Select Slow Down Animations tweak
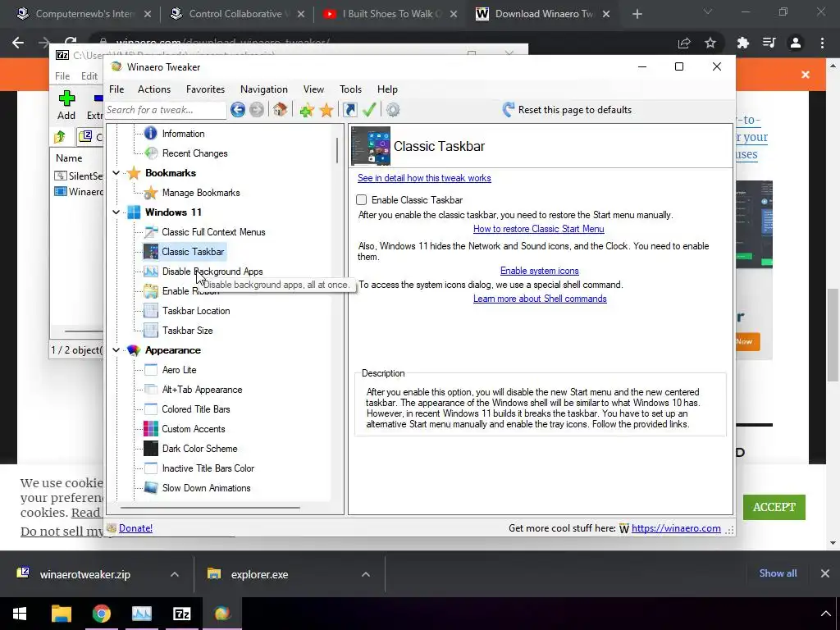 click(206, 488)
